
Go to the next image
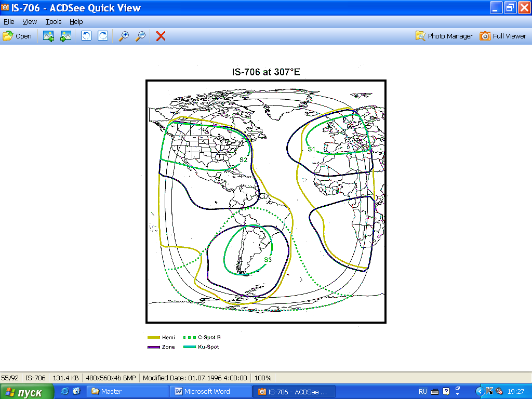(65, 36)
